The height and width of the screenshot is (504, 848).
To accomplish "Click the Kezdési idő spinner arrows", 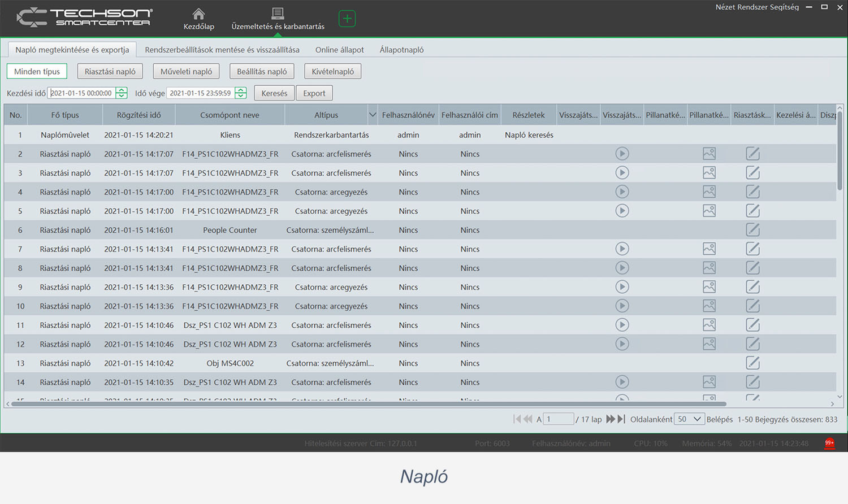I will tap(122, 93).
